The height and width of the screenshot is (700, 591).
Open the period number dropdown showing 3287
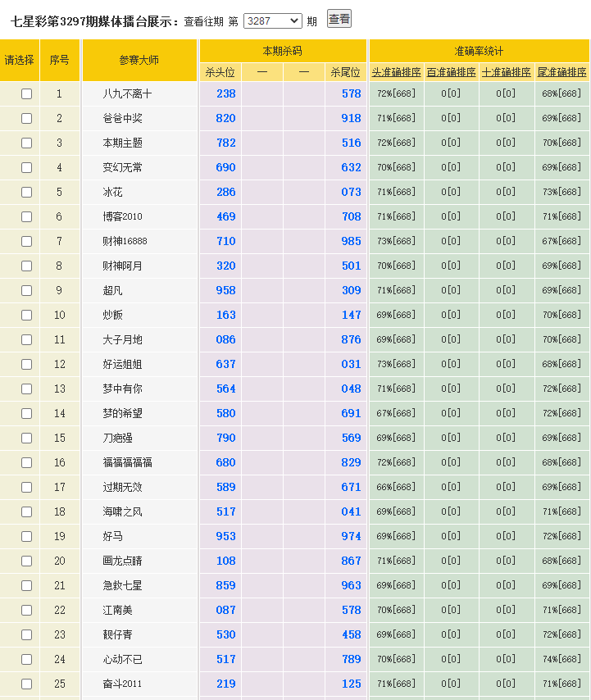click(x=272, y=21)
